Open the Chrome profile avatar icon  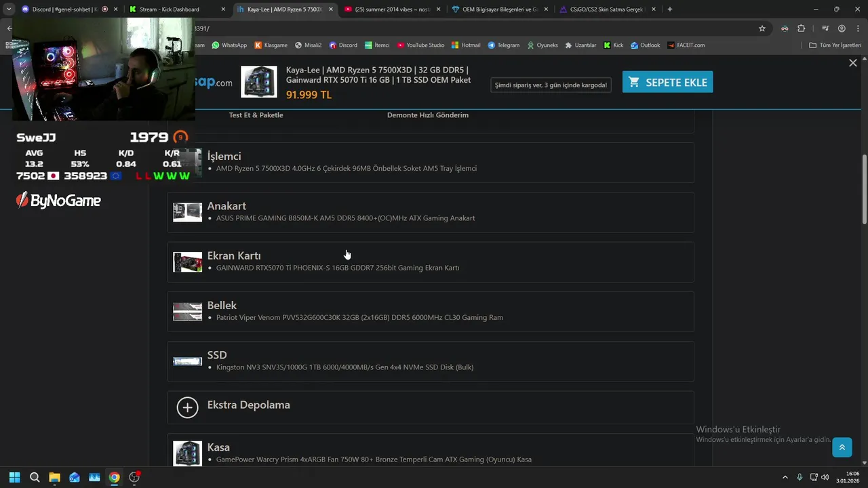click(842, 28)
